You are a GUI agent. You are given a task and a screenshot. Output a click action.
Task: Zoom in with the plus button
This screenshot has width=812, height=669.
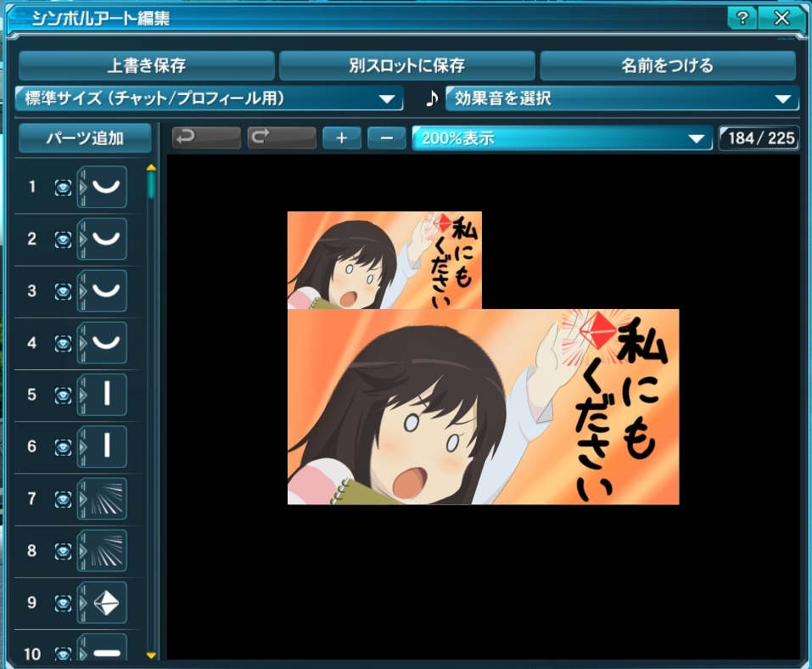click(342, 138)
